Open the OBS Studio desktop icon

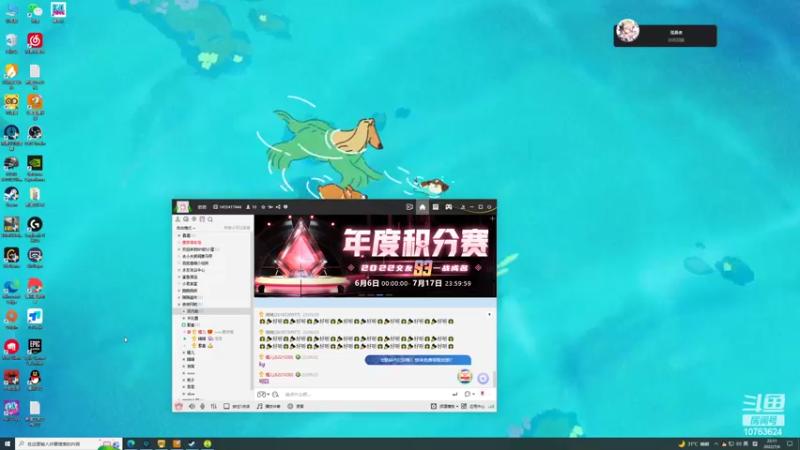point(35,135)
